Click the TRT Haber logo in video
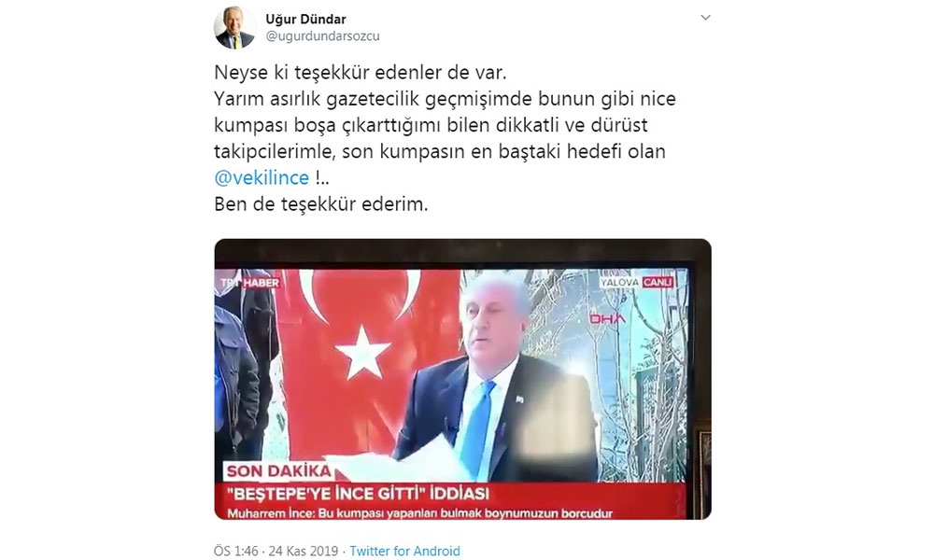This screenshot has height=560, width=934. [x=249, y=283]
